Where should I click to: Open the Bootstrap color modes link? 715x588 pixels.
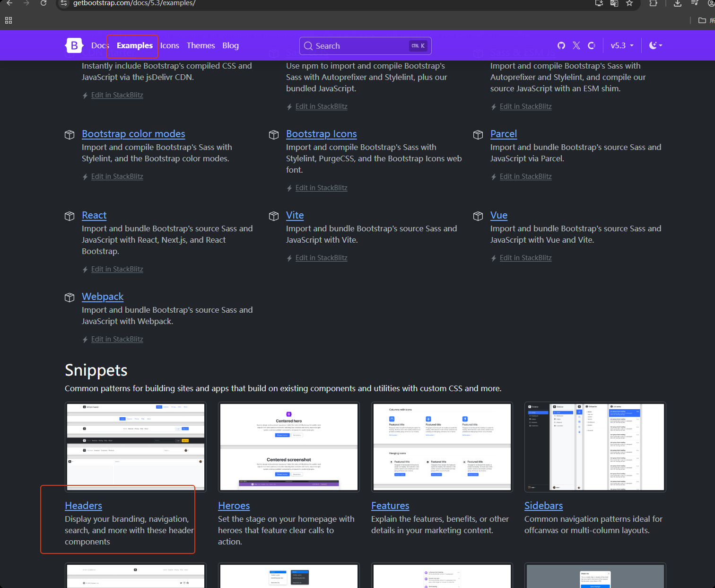tap(133, 134)
